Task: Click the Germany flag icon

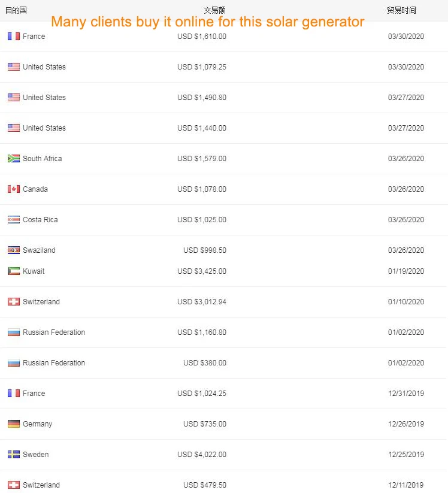Action: 14,424
